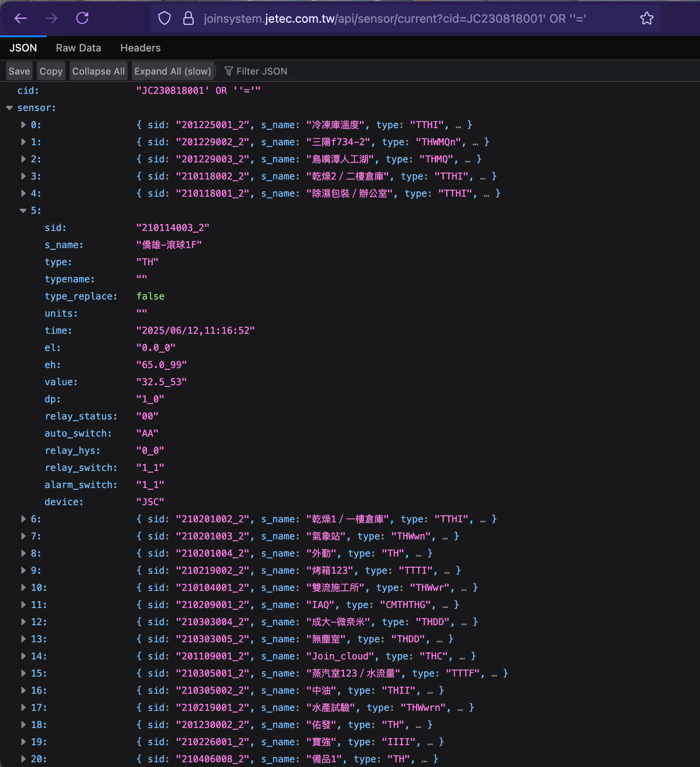
Task: Click the browser forward arrow
Action: point(51,18)
